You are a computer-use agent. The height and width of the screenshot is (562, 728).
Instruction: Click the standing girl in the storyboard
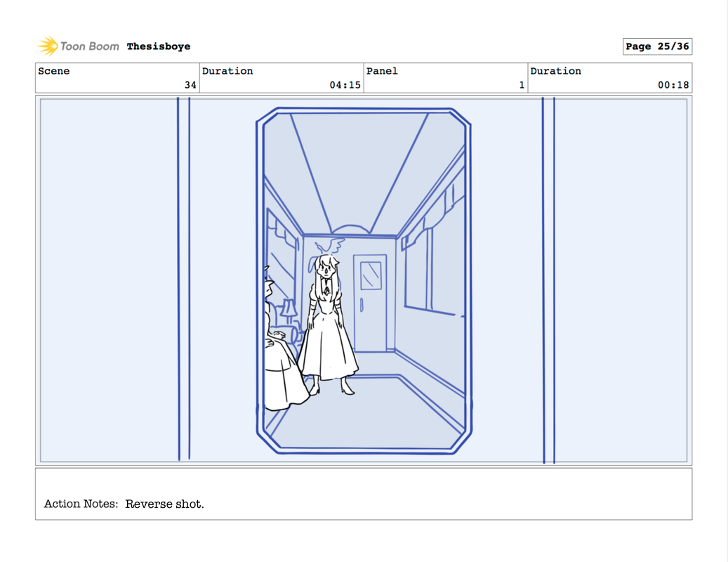click(x=328, y=323)
